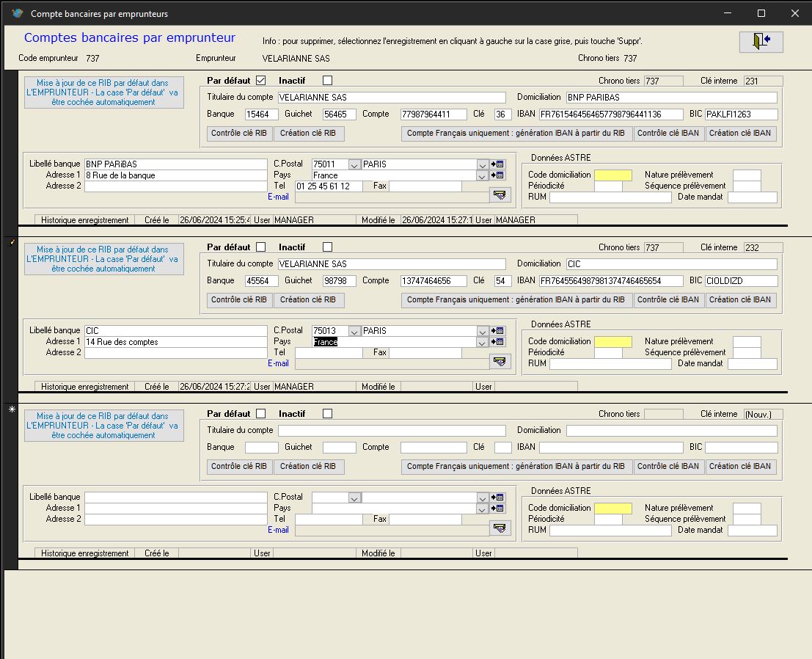The width and height of the screenshot is (812, 659).
Task: Click the Date mandat field in CIC record
Action: click(753, 364)
